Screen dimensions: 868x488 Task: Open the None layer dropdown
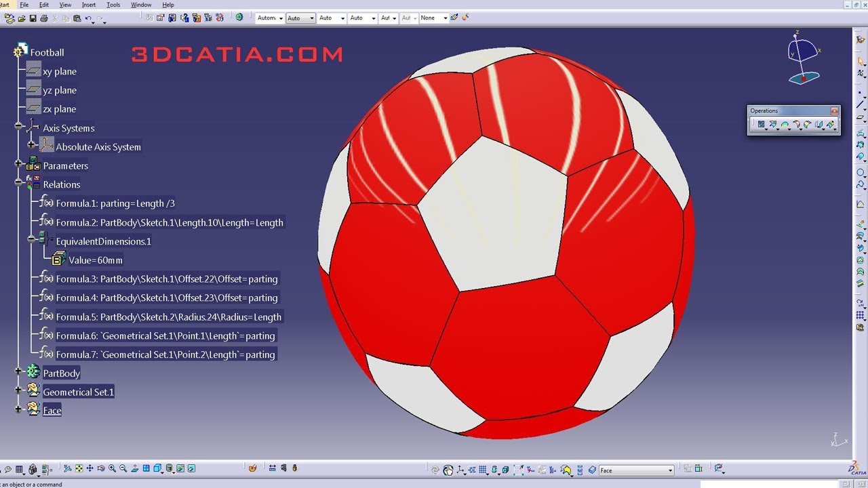[445, 18]
